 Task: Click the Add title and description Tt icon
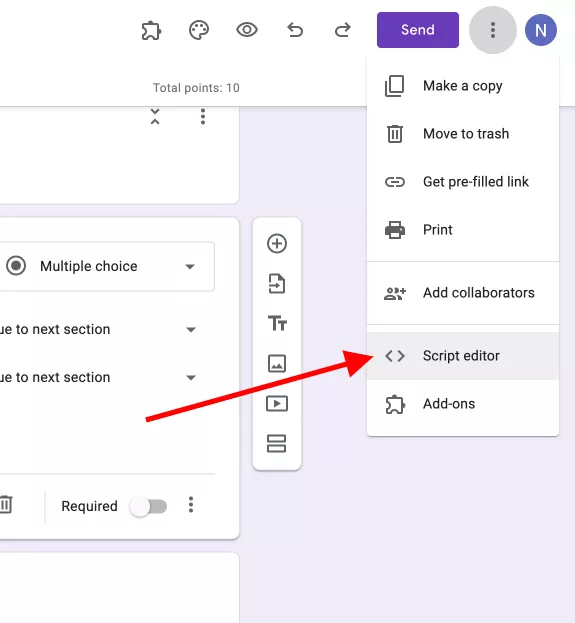pos(277,323)
